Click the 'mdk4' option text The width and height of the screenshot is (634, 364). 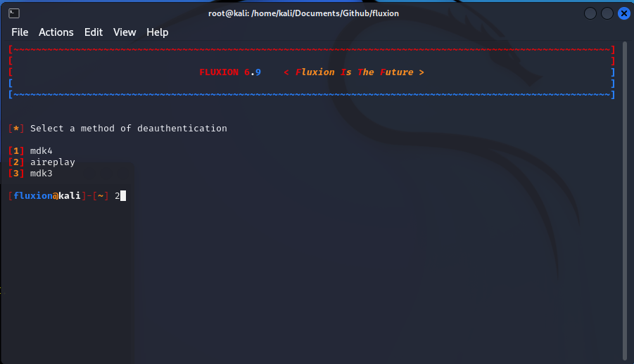[x=42, y=151]
